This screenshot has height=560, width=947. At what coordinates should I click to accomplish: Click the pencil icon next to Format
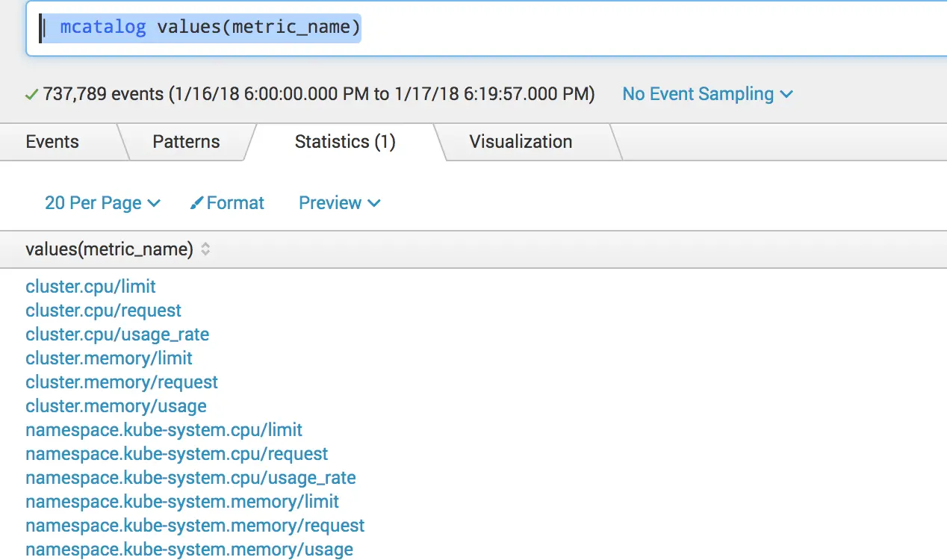click(x=197, y=203)
